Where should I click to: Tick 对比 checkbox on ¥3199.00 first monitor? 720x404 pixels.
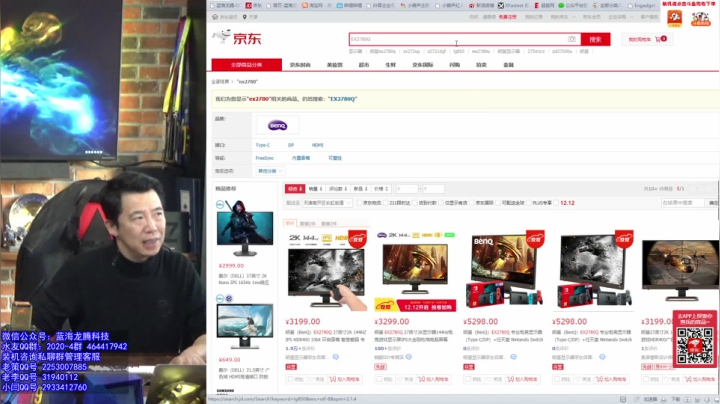(290, 379)
